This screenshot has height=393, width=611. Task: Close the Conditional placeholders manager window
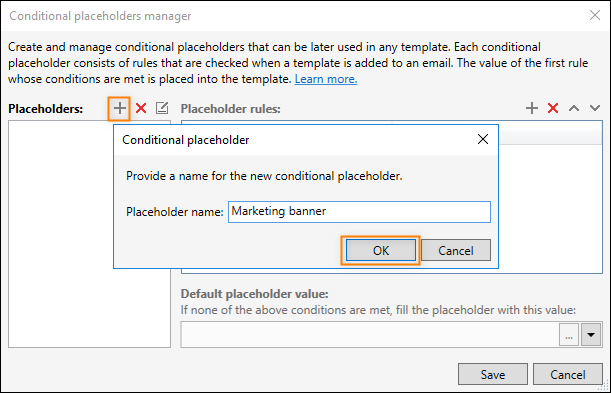click(x=595, y=15)
